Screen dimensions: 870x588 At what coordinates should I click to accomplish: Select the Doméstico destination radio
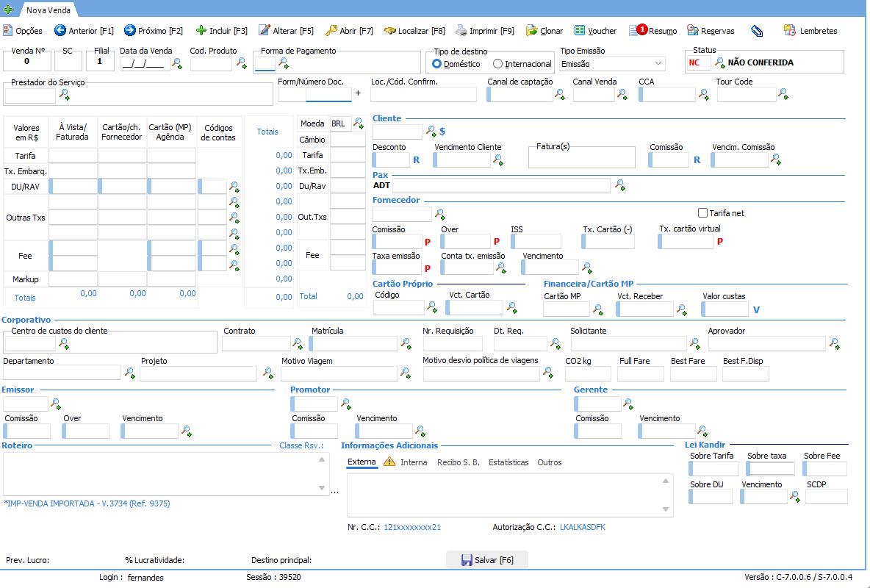pos(436,64)
